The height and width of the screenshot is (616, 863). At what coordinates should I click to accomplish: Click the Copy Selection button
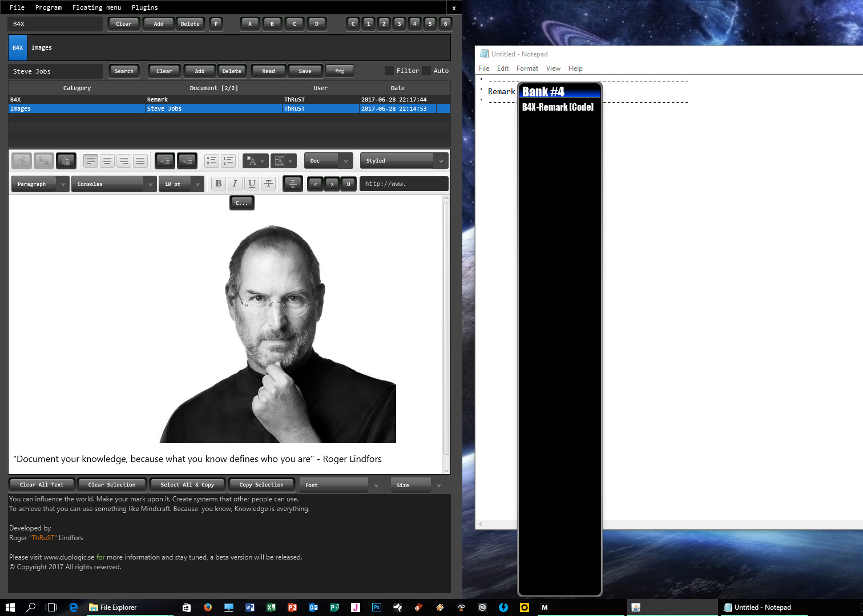pos(261,485)
